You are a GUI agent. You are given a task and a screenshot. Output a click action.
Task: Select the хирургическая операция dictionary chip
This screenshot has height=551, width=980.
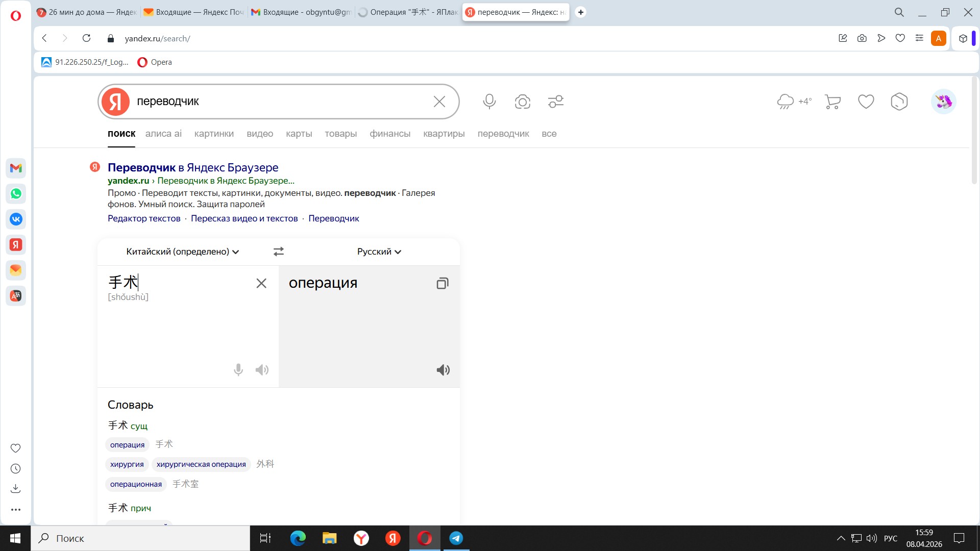(201, 464)
